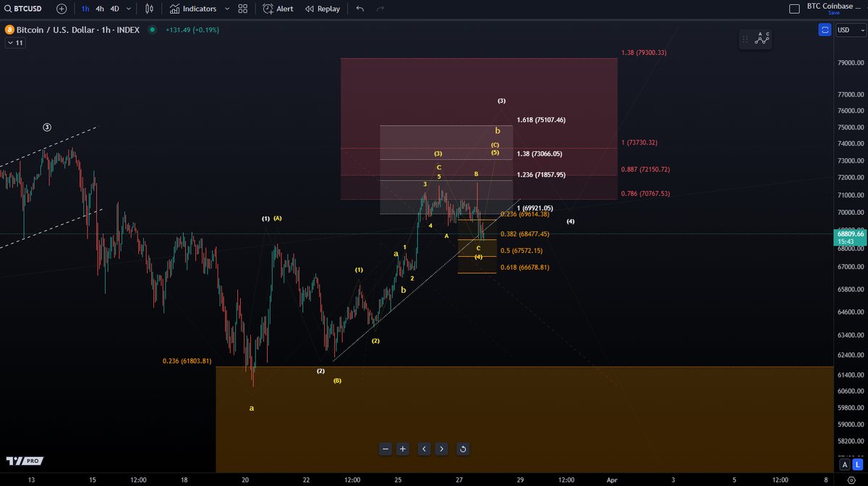Create an Alert
This screenshot has height=486, width=868.
278,9
